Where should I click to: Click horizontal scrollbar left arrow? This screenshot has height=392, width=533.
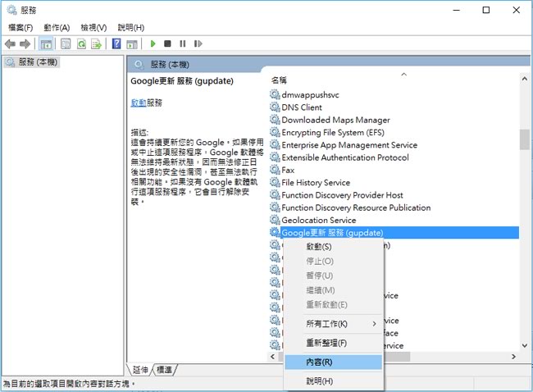272,356
